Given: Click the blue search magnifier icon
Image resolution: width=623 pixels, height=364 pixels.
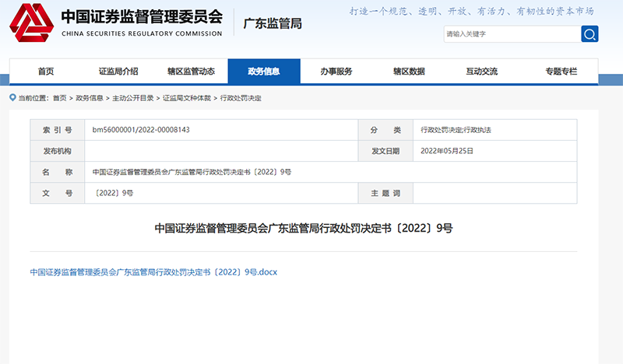Looking at the screenshot, I should (590, 33).
